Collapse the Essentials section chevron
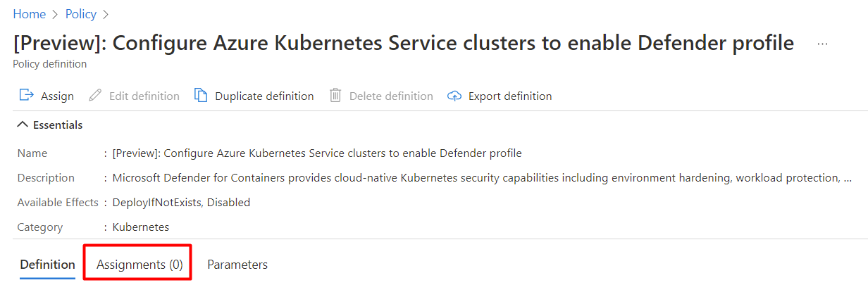868x285 pixels. click(23, 125)
